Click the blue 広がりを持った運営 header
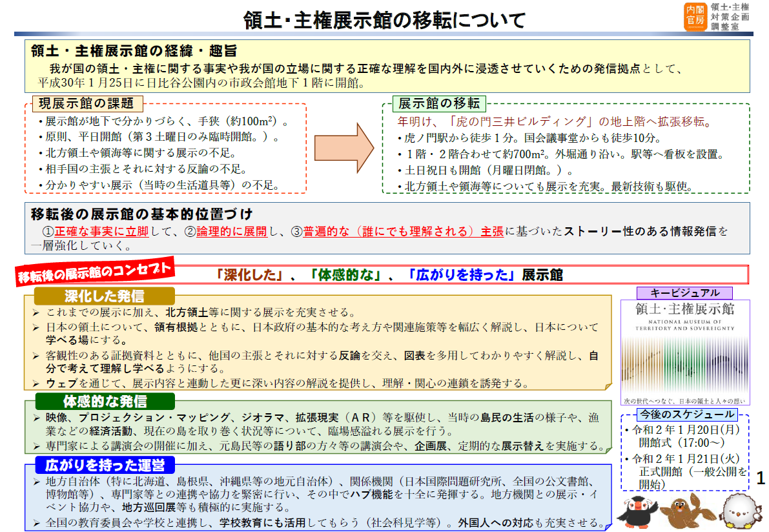 tap(105, 465)
